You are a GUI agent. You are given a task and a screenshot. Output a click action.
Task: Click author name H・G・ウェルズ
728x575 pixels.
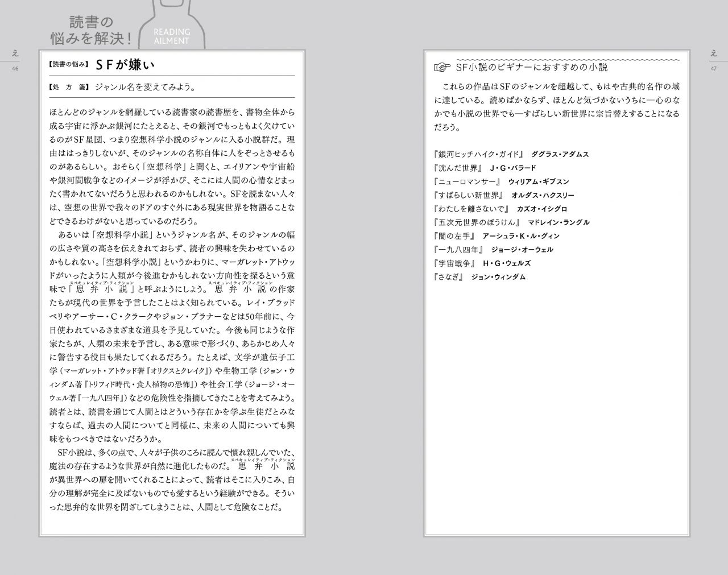coord(506,263)
